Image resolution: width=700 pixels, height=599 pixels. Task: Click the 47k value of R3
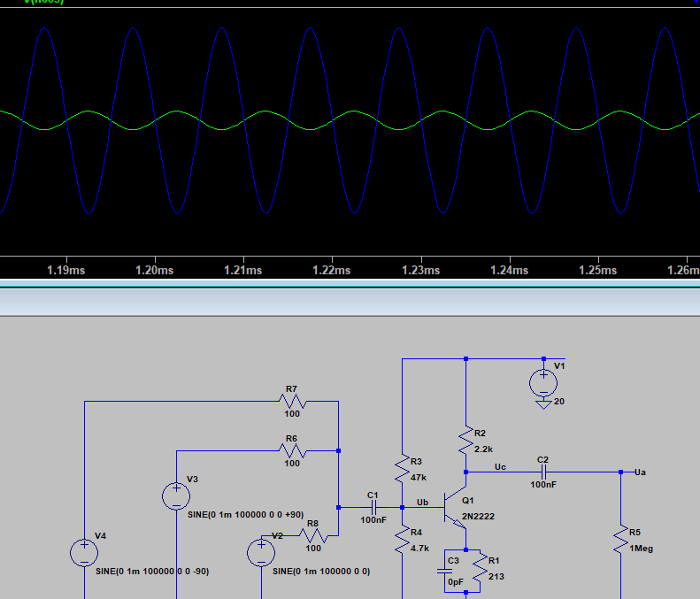pos(419,478)
